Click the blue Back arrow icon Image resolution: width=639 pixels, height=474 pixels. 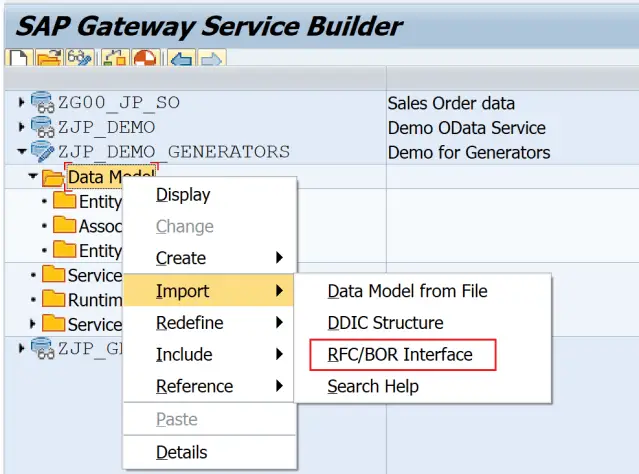[180, 60]
